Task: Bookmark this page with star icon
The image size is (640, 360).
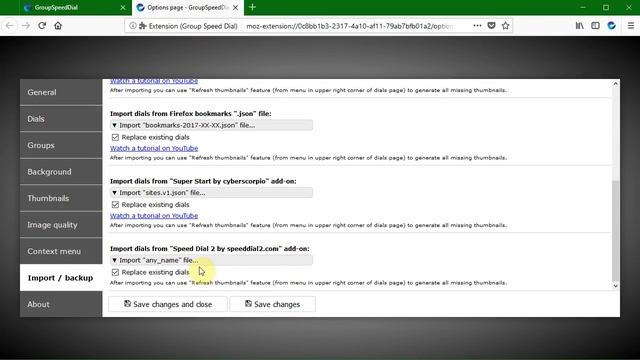Action: [x=506, y=26]
